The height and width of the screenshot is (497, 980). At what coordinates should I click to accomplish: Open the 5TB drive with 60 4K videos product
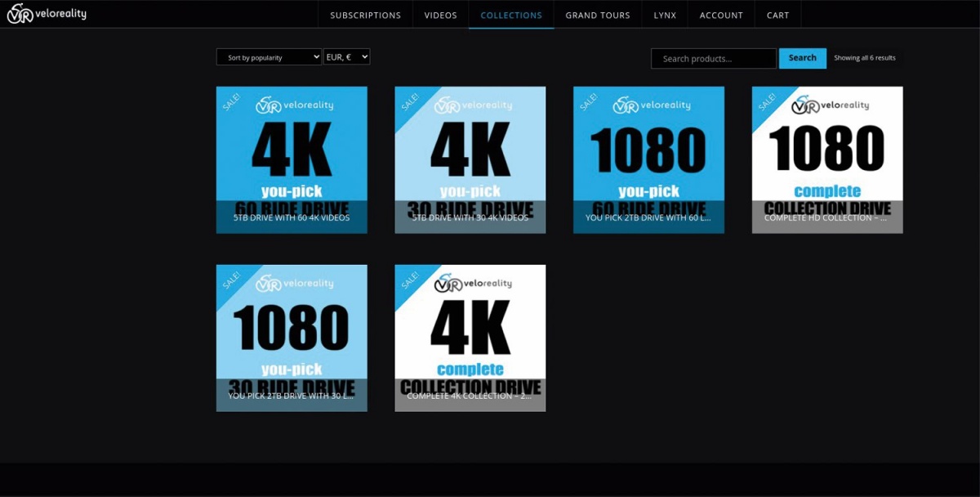pos(292,160)
